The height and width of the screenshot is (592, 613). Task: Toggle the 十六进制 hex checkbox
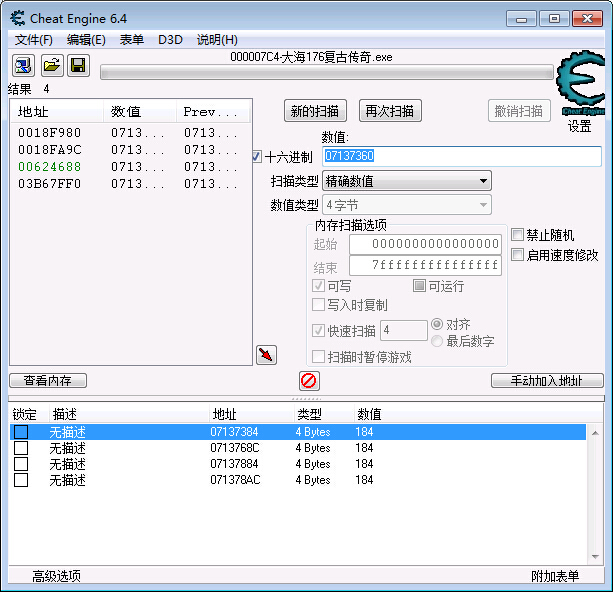257,157
